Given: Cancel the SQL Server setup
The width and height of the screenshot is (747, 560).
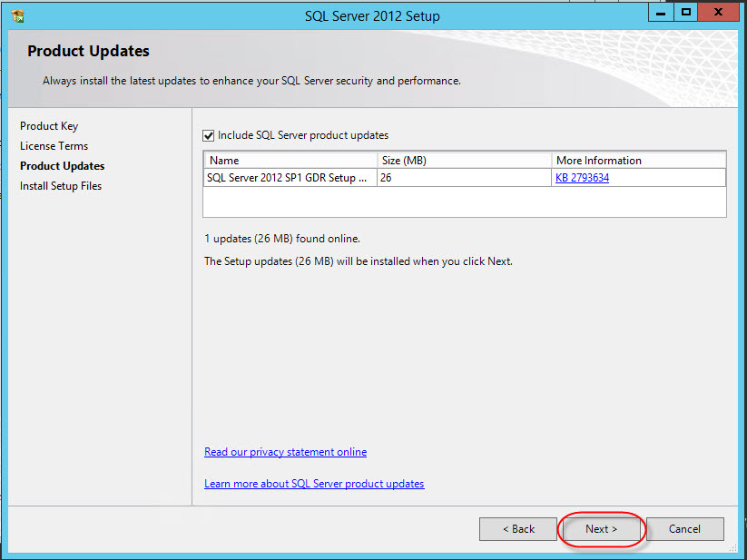Looking at the screenshot, I should coord(684,528).
